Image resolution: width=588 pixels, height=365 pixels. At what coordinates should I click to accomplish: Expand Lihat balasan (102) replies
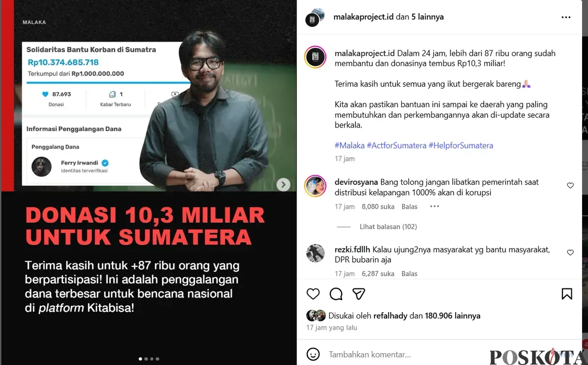point(389,227)
